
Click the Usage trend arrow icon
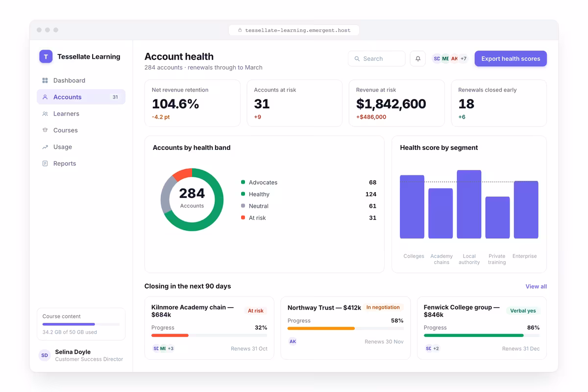click(45, 147)
